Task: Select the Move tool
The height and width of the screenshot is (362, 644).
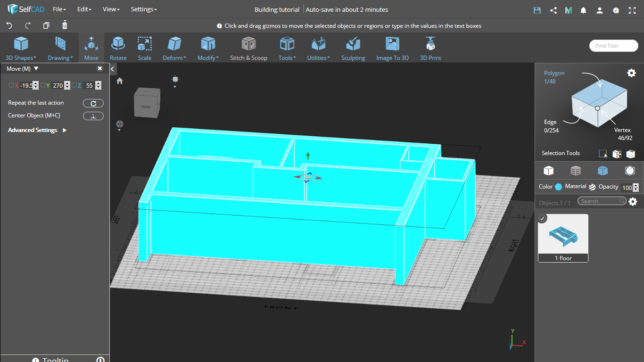Action: (x=91, y=49)
